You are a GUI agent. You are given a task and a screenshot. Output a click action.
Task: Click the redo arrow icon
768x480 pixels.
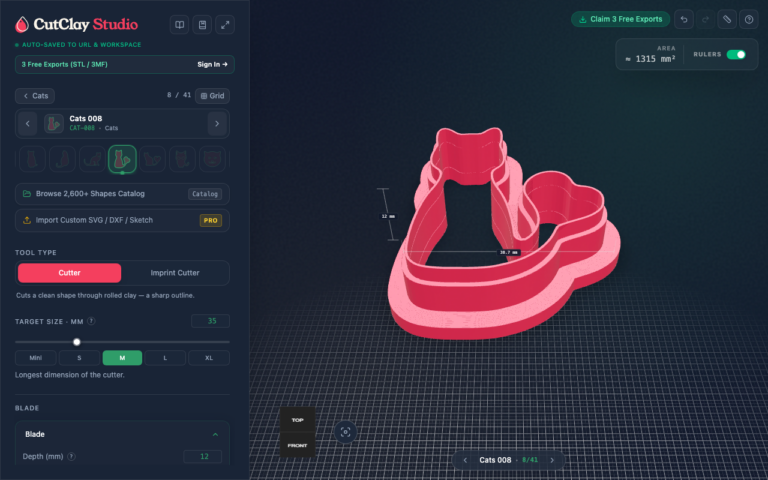click(705, 20)
